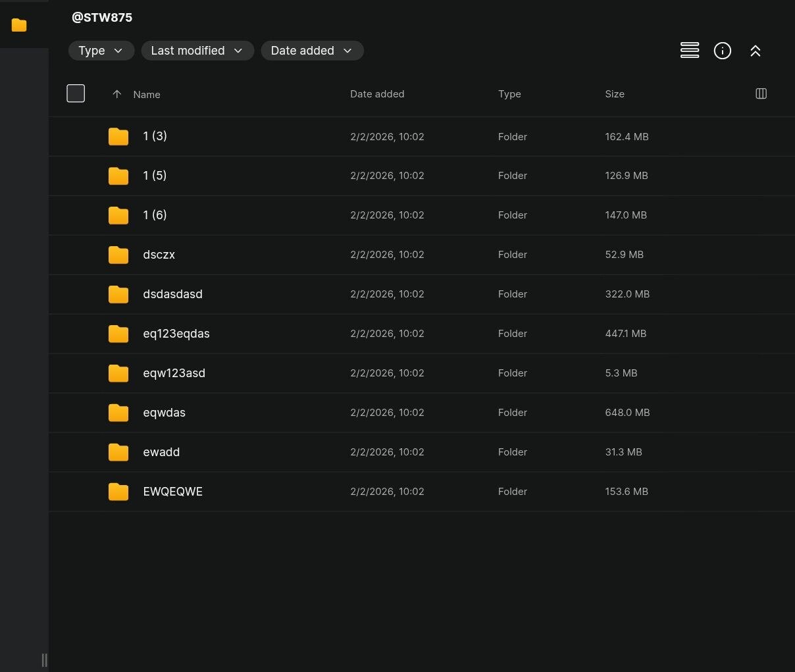795x672 pixels.
Task: Click the sort direction arrow beside Name
Action: click(116, 94)
